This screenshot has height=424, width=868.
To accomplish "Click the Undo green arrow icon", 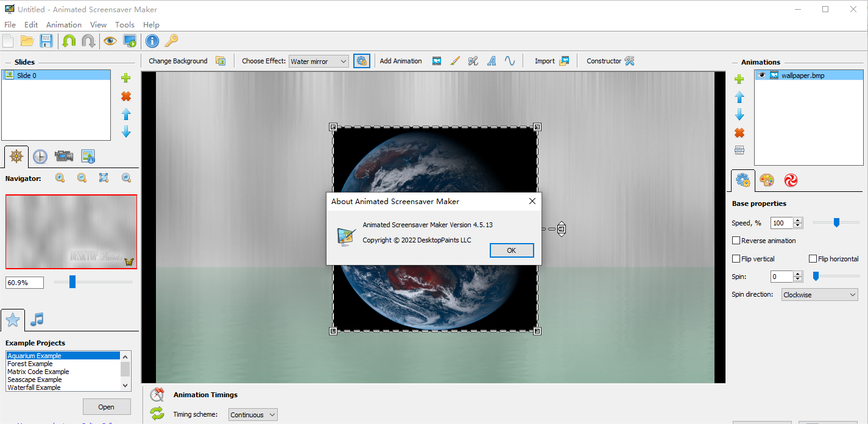I will coord(69,41).
